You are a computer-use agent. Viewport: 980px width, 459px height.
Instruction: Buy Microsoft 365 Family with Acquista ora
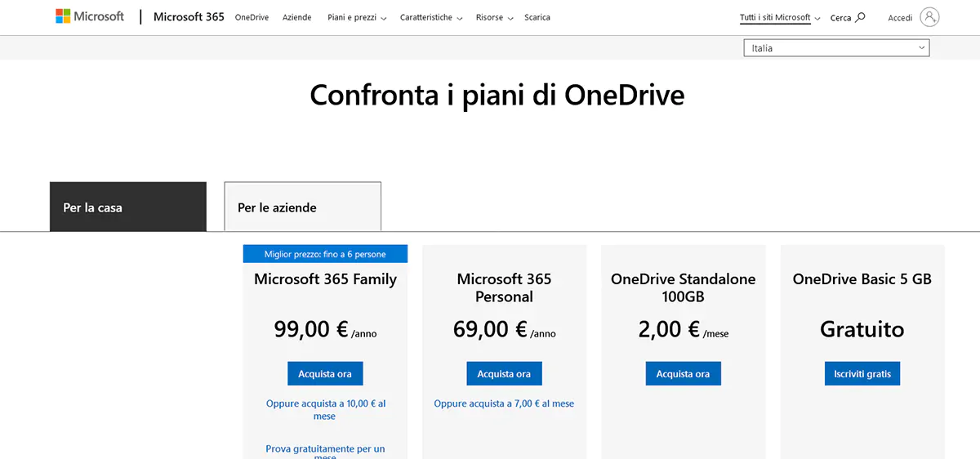point(325,374)
